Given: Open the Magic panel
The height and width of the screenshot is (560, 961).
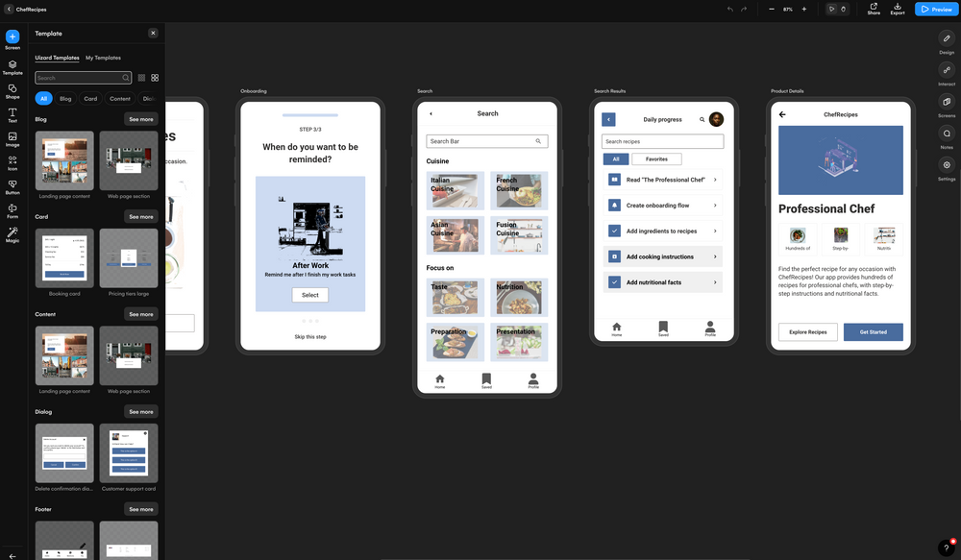Looking at the screenshot, I should click(12, 235).
